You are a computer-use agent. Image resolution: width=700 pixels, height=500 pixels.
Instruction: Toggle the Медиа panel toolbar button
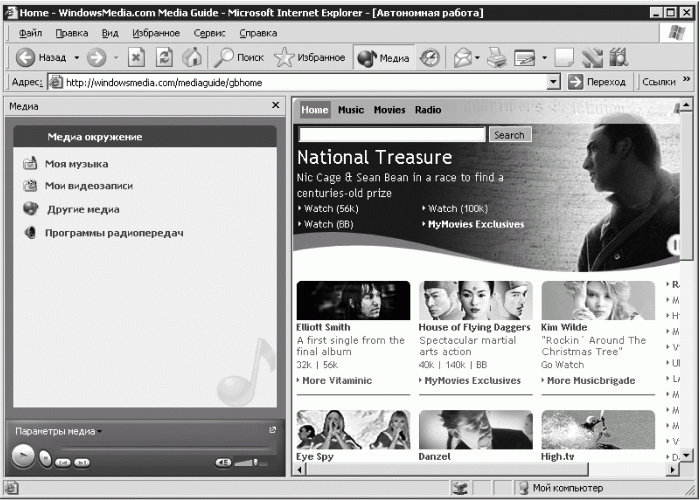pyautogui.click(x=384, y=58)
